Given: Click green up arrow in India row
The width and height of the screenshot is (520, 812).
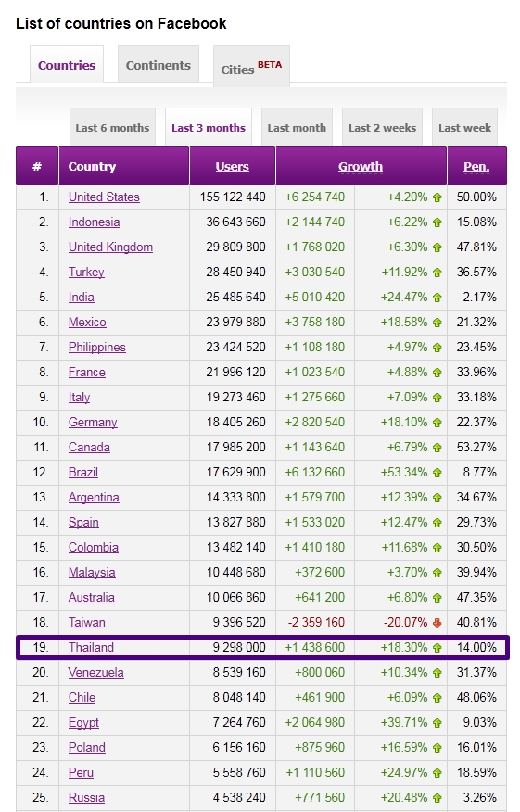Looking at the screenshot, I should [438, 298].
